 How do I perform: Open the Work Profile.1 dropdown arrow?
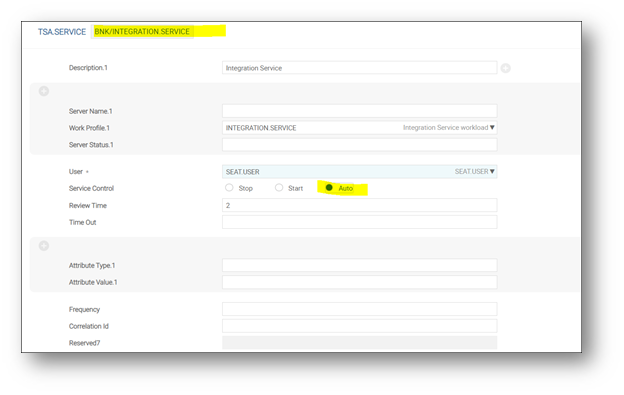(492, 128)
